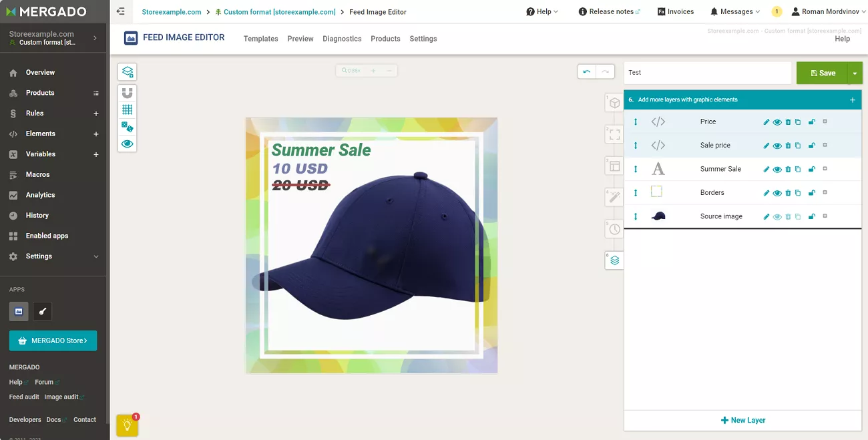Open the Products tab in editor header

[385, 39]
